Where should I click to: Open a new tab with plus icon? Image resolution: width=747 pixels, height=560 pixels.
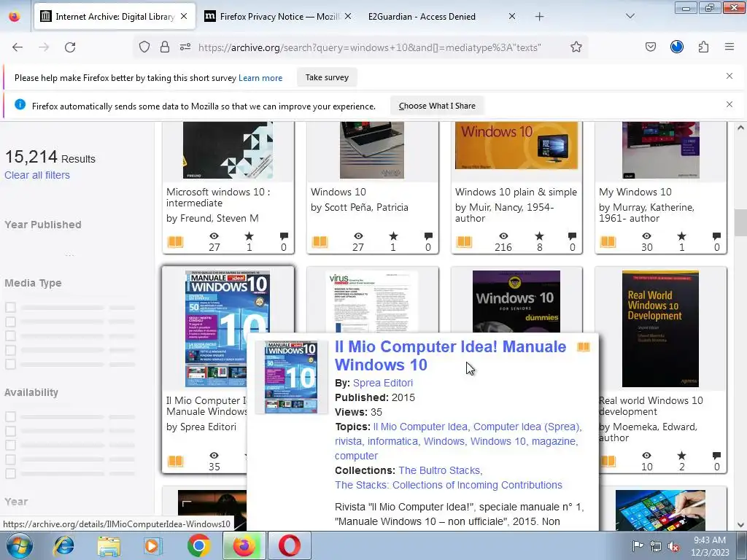coord(539,17)
